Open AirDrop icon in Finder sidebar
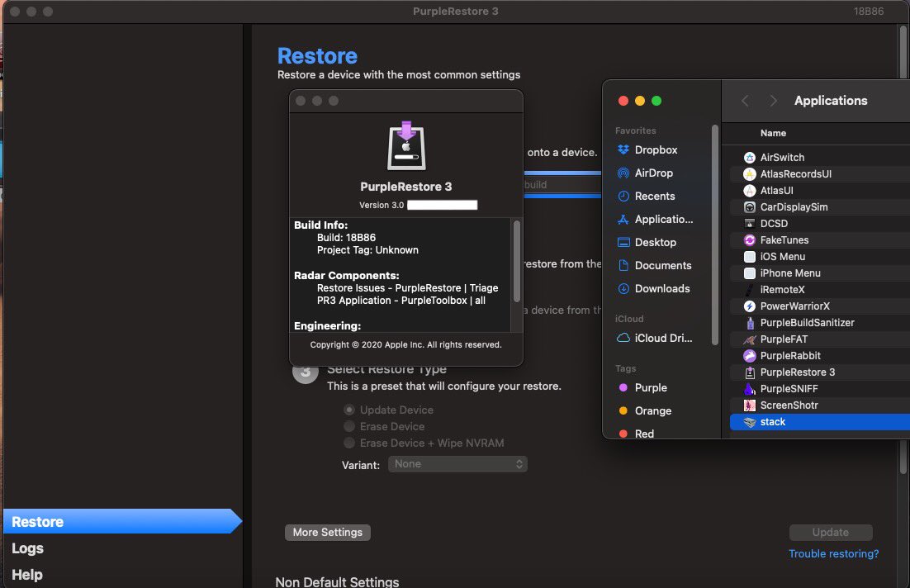This screenshot has width=910, height=588. pyautogui.click(x=623, y=173)
